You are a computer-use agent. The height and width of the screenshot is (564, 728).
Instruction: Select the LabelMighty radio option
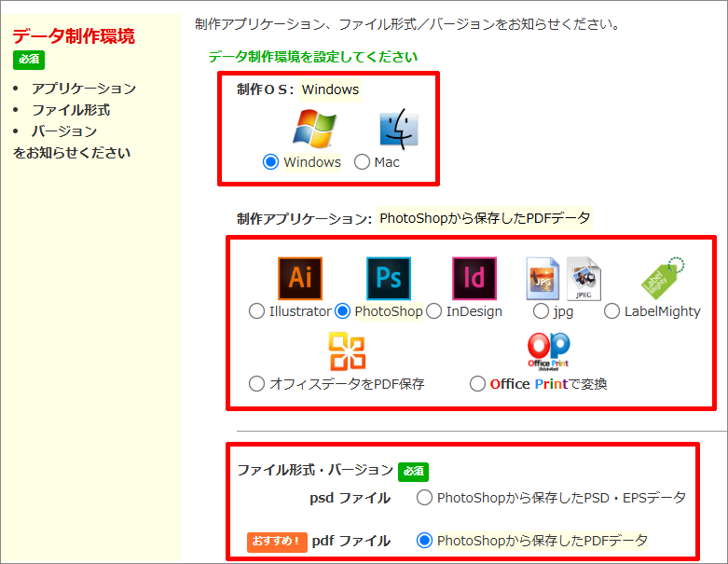pos(611,311)
